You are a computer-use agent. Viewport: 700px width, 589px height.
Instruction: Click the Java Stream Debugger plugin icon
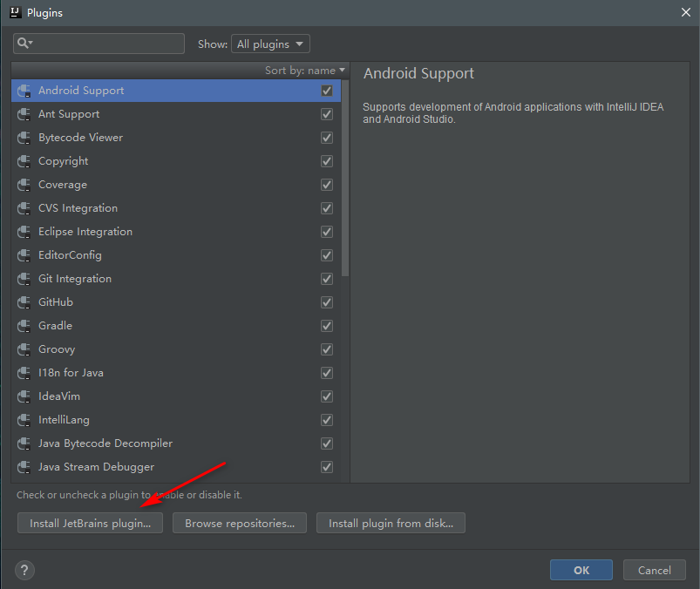[24, 467]
